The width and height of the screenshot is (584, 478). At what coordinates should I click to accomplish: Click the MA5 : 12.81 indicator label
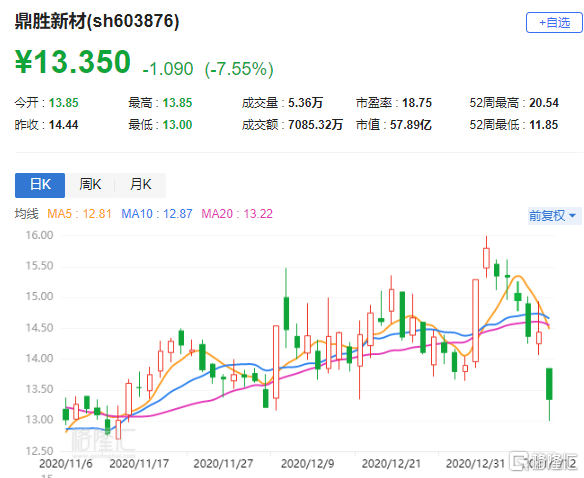point(79,214)
